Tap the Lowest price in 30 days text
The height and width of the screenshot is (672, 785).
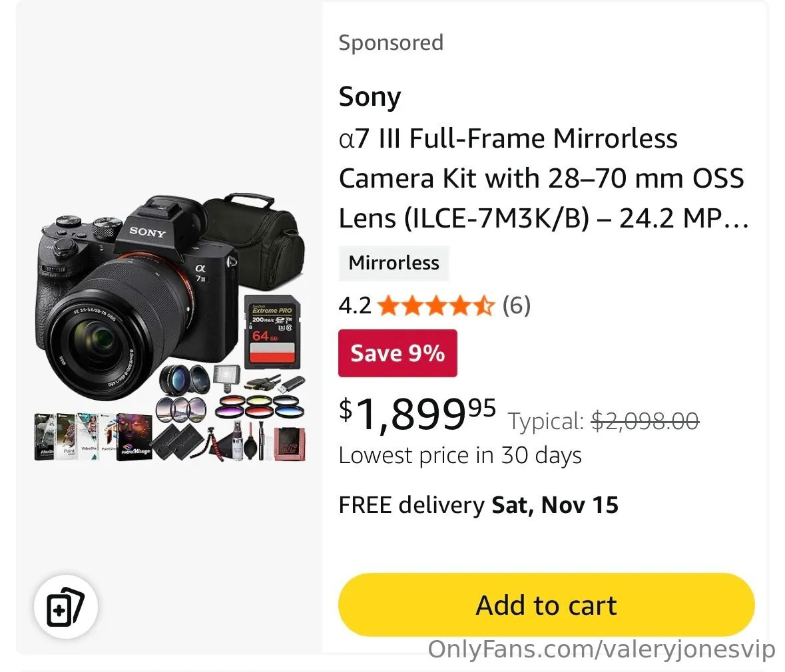[460, 456]
